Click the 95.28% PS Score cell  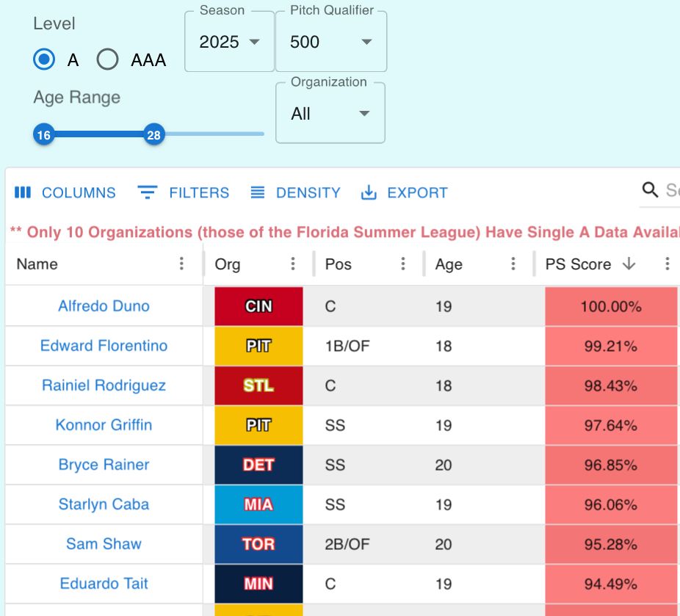[611, 543]
